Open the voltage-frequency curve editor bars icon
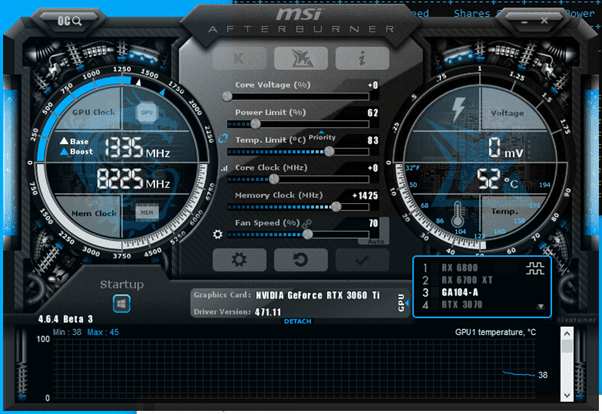This screenshot has height=414, width=602. coord(224,168)
